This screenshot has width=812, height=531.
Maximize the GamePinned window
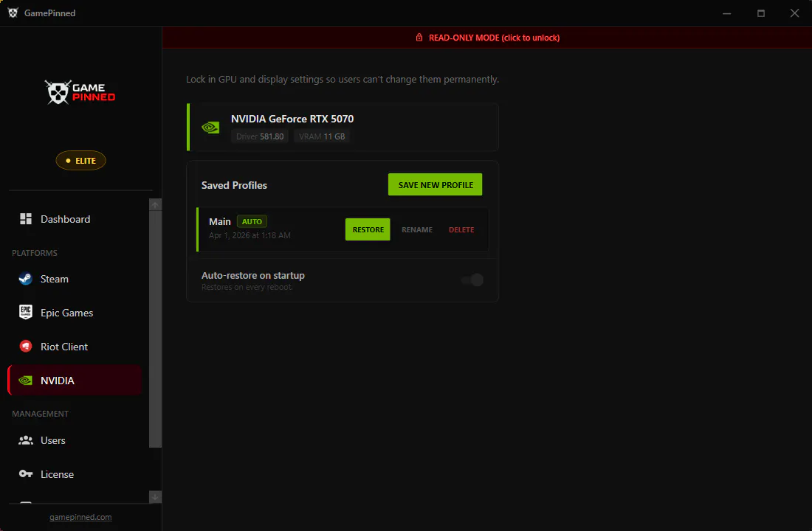pyautogui.click(x=761, y=13)
